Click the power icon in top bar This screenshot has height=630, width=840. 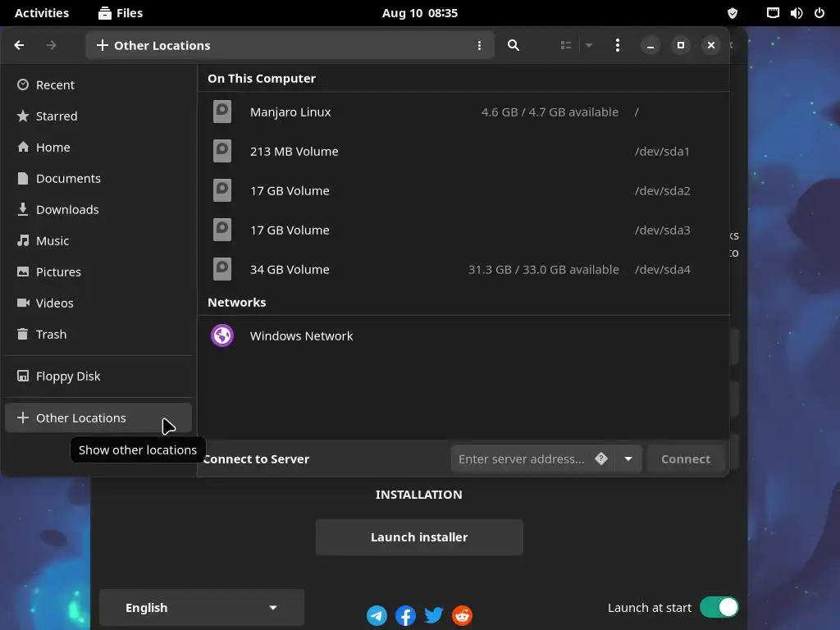coord(819,13)
